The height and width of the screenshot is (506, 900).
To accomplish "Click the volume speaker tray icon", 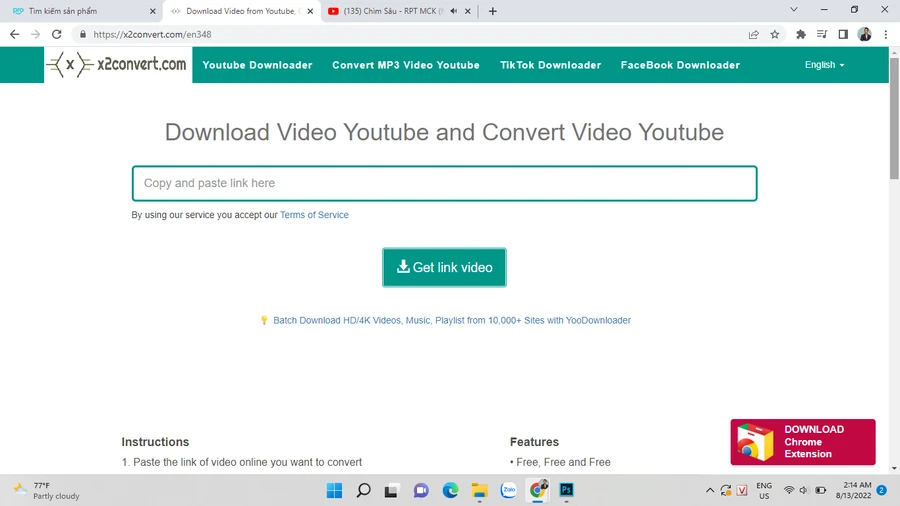I will 804,491.
